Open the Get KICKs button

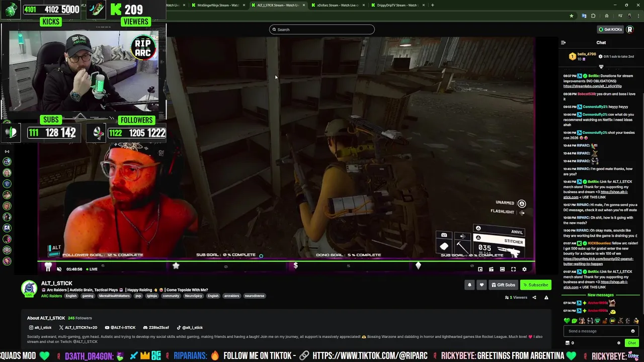pyautogui.click(x=610, y=29)
